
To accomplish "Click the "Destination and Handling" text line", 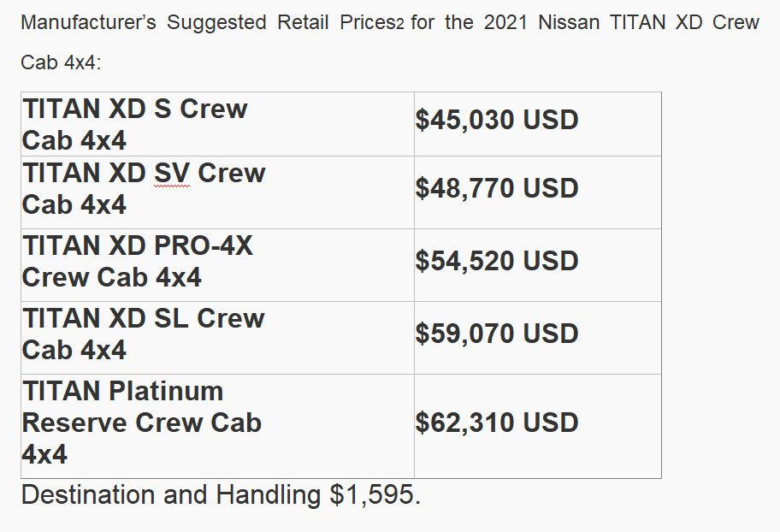I will tap(171, 495).
